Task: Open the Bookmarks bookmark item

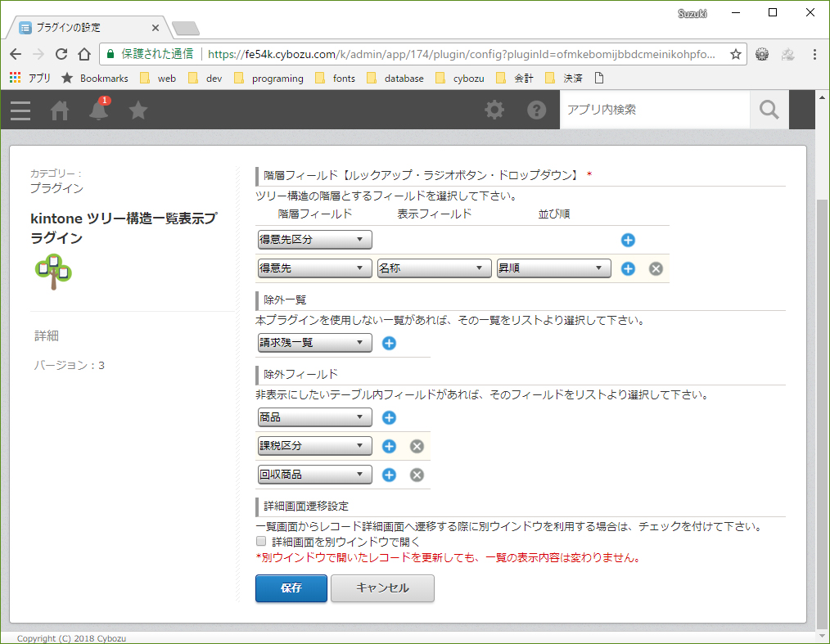Action: point(95,79)
